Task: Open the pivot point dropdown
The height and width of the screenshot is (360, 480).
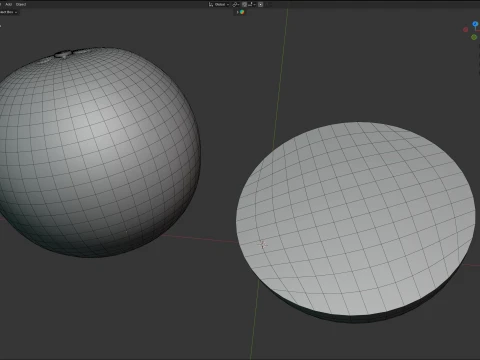Action: point(236,4)
